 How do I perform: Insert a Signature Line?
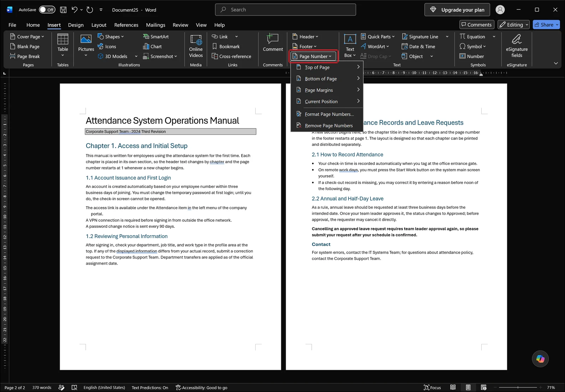pos(420,37)
